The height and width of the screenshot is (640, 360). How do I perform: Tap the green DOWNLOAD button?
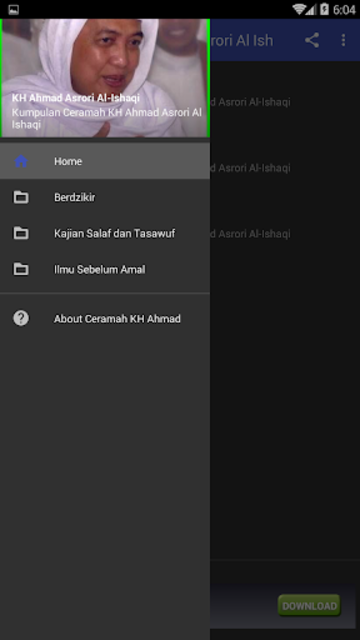tap(309, 606)
